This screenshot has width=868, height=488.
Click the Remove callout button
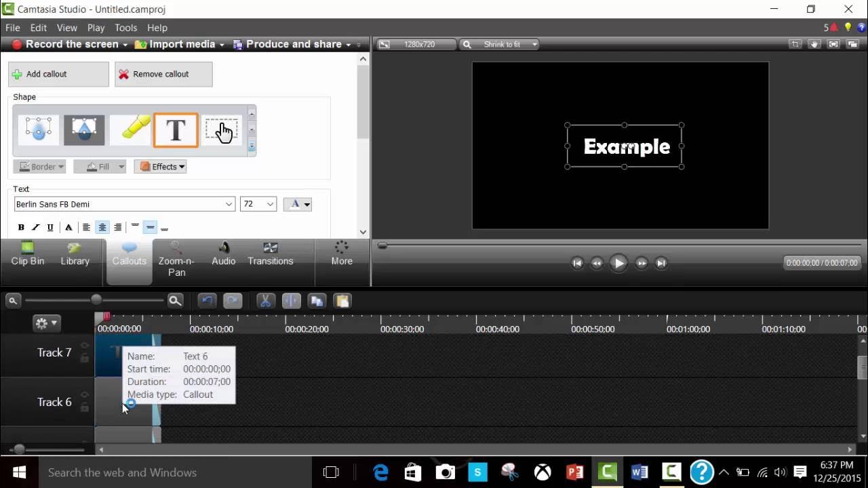click(163, 75)
